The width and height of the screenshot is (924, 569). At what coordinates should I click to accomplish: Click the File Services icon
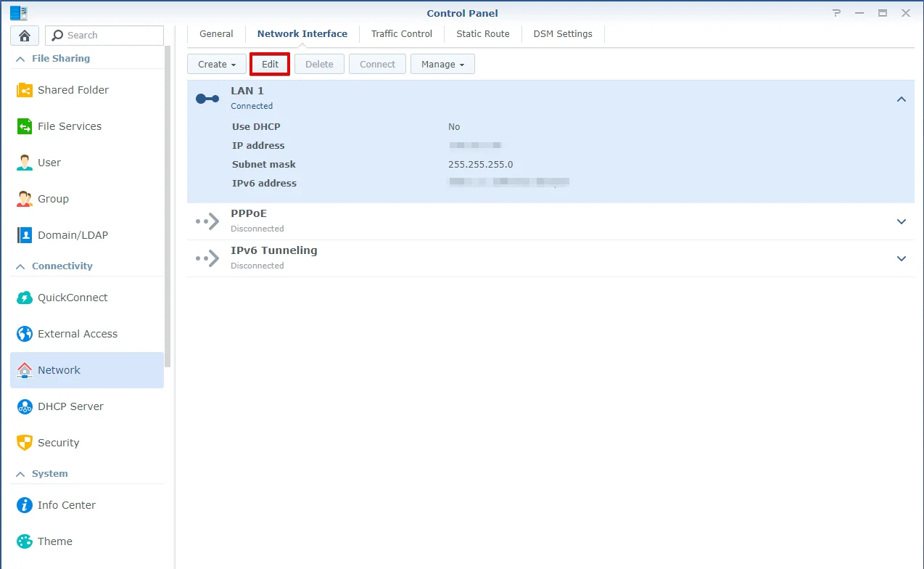[x=25, y=126]
